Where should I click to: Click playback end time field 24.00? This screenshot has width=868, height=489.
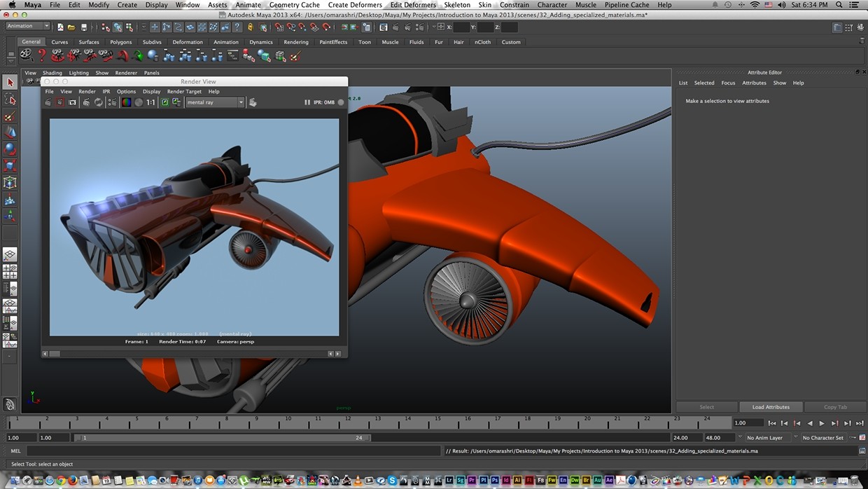click(686, 438)
